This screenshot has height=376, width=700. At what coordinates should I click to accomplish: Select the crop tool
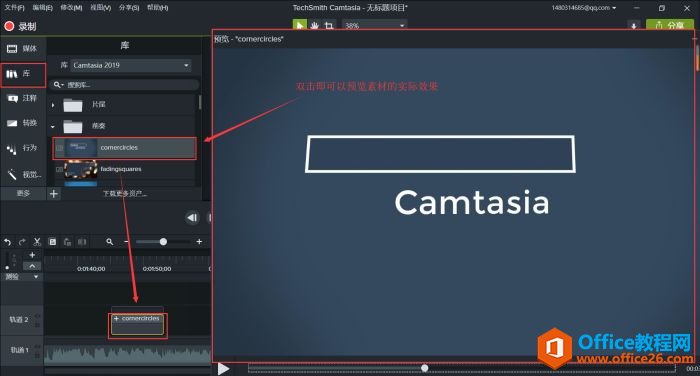coord(329,25)
